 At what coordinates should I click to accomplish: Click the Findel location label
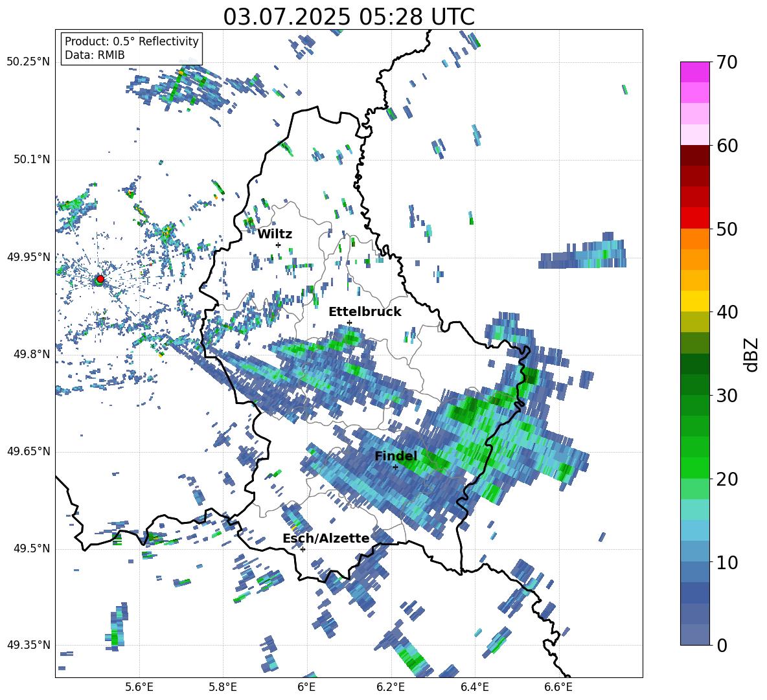(x=396, y=456)
